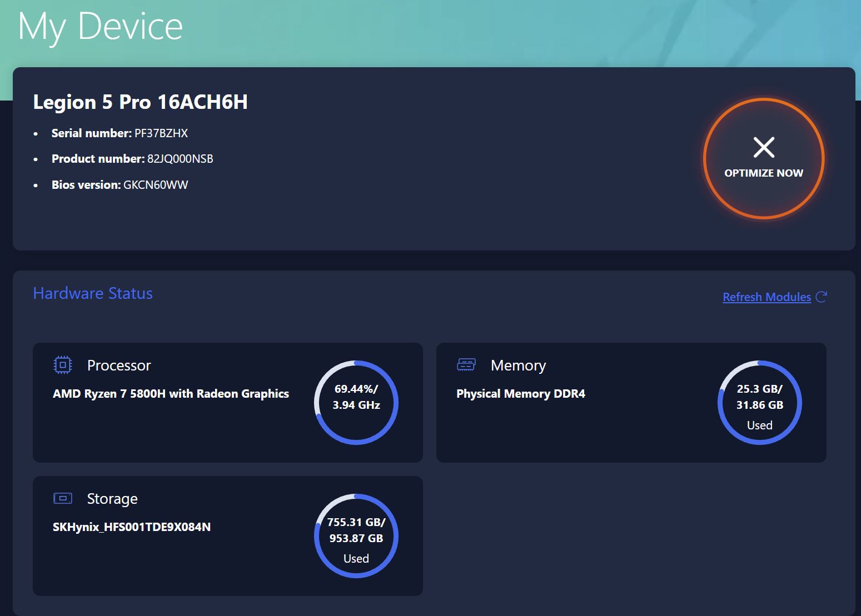
Task: Click the Processor chip icon
Action: 63,365
